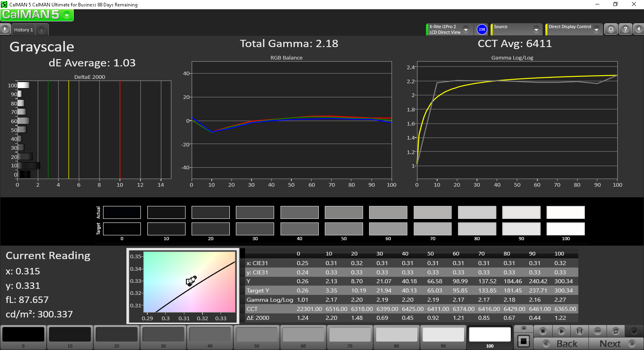The width and height of the screenshot is (644, 350).
Task: Click the stop measurement icon
Action: click(x=543, y=331)
